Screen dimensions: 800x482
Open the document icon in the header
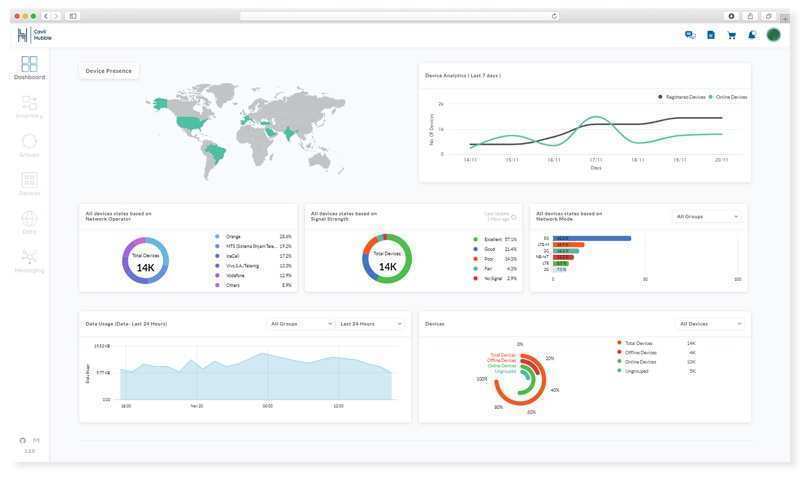point(711,35)
